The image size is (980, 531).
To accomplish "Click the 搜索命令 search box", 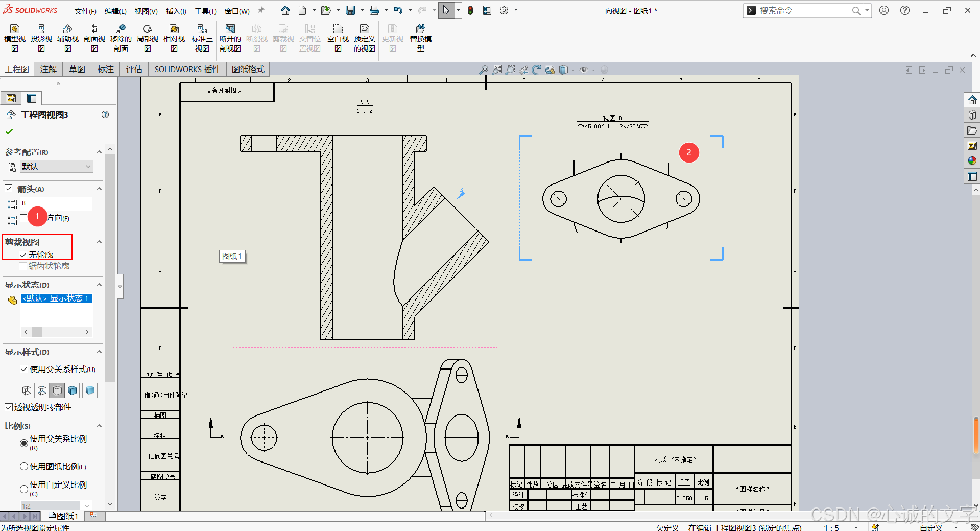I will pyautogui.click(x=802, y=10).
